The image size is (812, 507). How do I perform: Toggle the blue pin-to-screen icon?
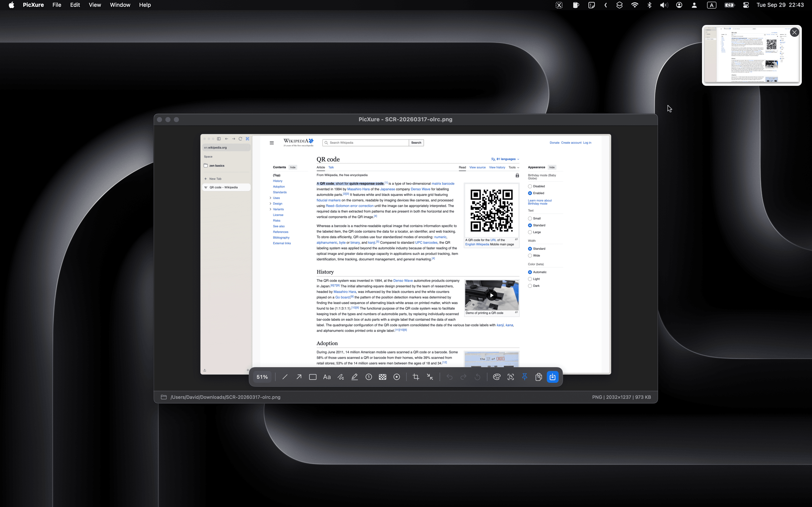tap(525, 377)
